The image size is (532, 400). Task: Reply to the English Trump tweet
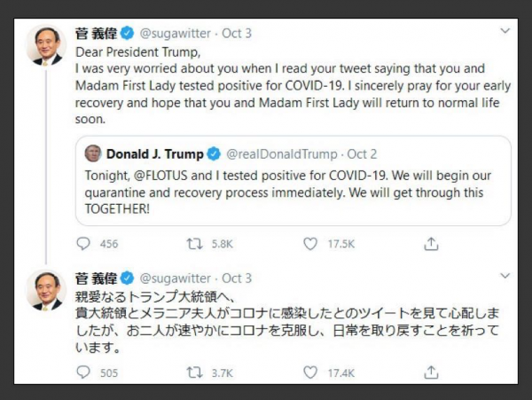coord(84,243)
